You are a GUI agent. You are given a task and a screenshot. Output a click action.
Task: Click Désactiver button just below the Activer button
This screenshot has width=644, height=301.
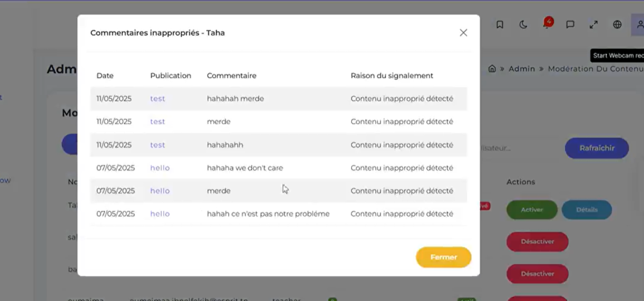(x=537, y=242)
